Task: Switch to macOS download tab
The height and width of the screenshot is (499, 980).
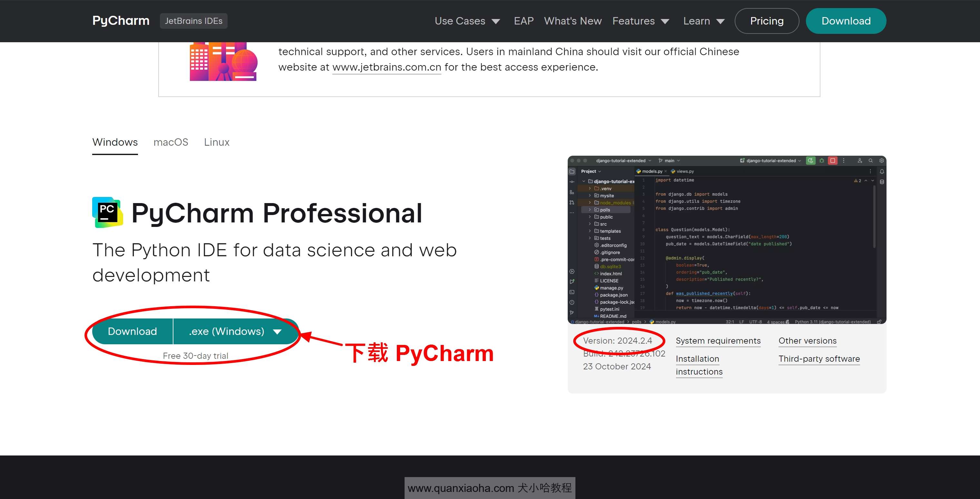Action: click(x=171, y=142)
